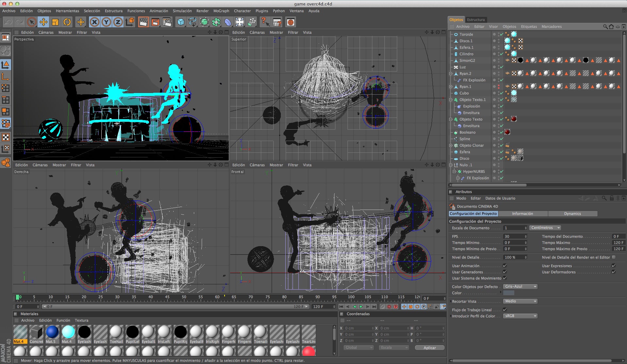Open Global coordinates dropdown
The width and height of the screenshot is (627, 364).
[x=359, y=348]
